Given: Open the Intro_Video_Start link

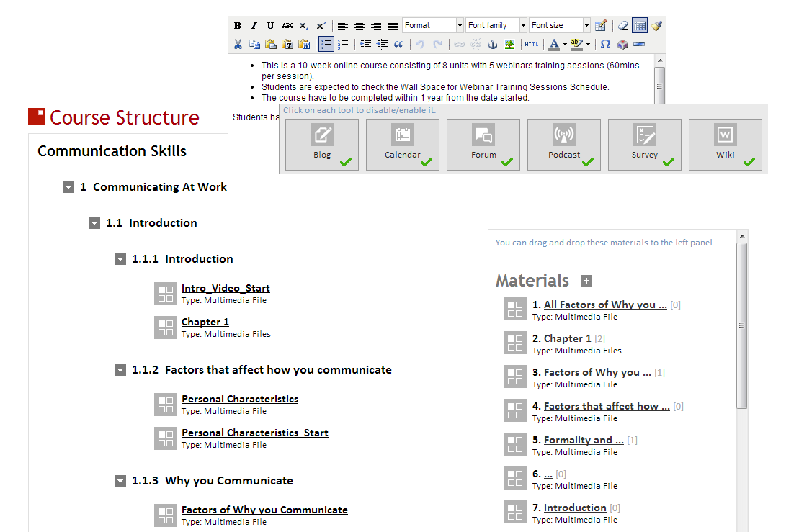Looking at the screenshot, I should 226,288.
